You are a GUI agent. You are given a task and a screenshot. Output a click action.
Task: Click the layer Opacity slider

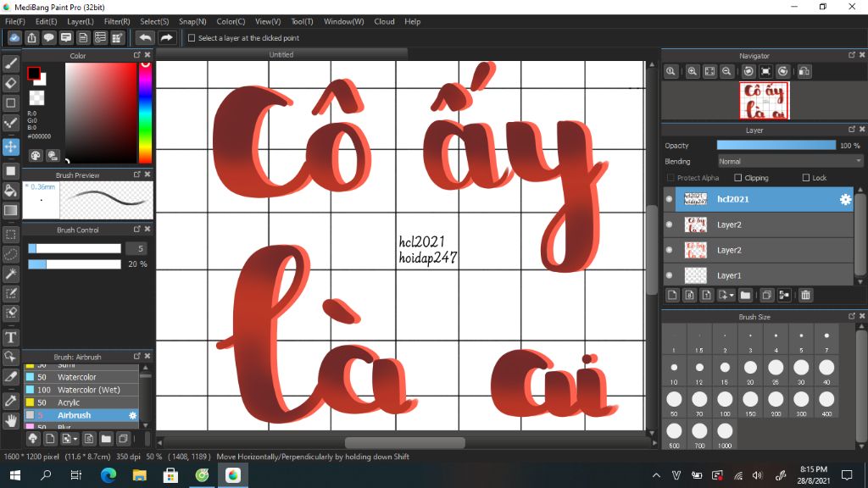[776, 145]
